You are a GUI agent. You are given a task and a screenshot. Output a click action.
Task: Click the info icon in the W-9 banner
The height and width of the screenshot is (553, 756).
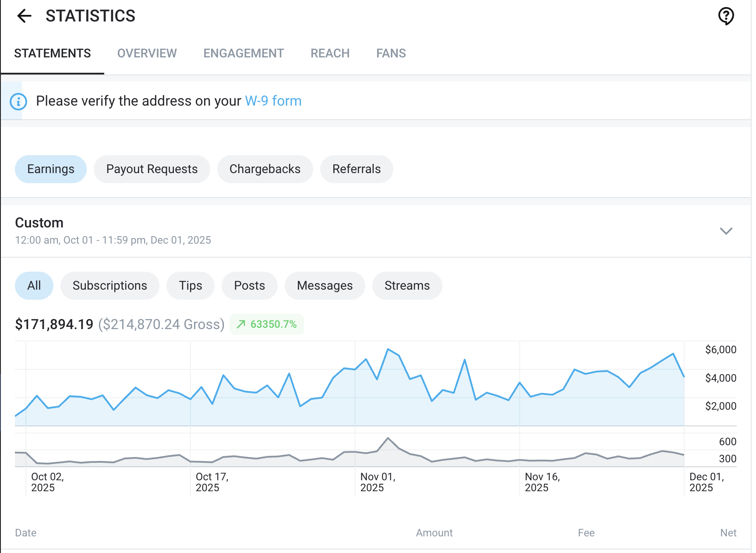tap(18, 100)
